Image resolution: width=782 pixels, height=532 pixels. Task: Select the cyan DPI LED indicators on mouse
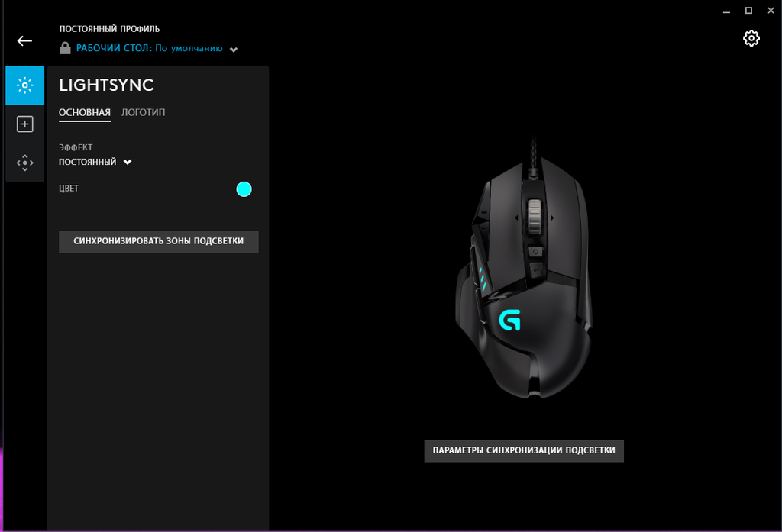(483, 279)
